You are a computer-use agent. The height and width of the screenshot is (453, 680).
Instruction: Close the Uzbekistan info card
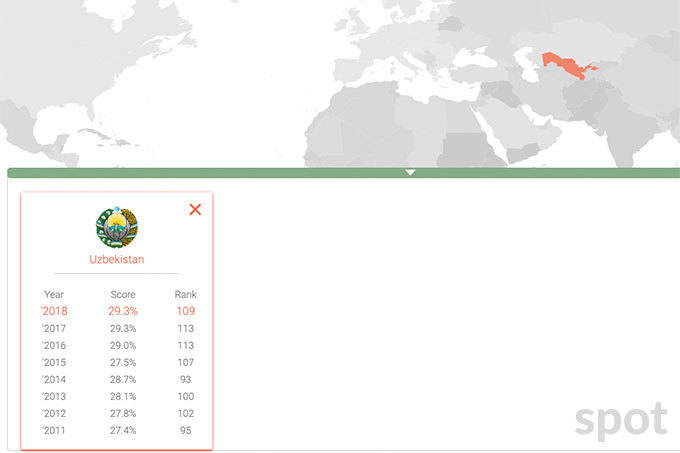(x=195, y=209)
